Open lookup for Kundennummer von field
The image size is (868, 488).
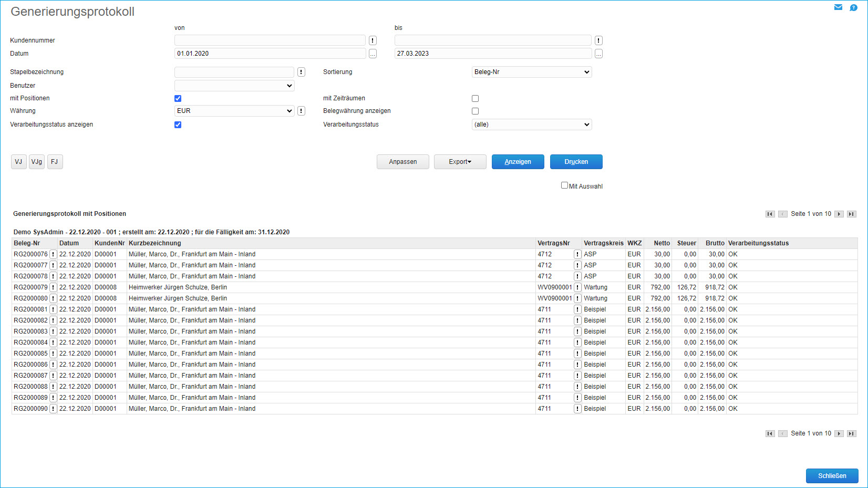[373, 40]
